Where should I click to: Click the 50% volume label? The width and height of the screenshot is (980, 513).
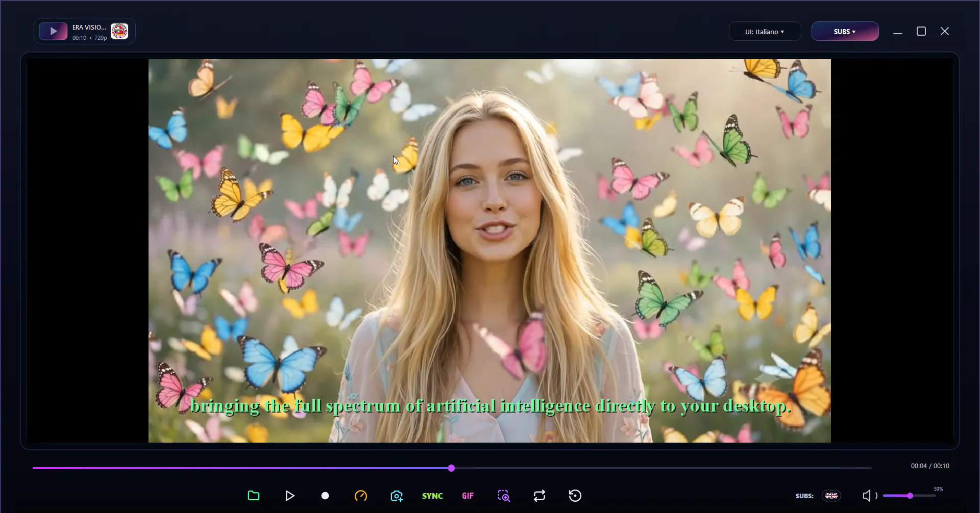click(x=939, y=489)
